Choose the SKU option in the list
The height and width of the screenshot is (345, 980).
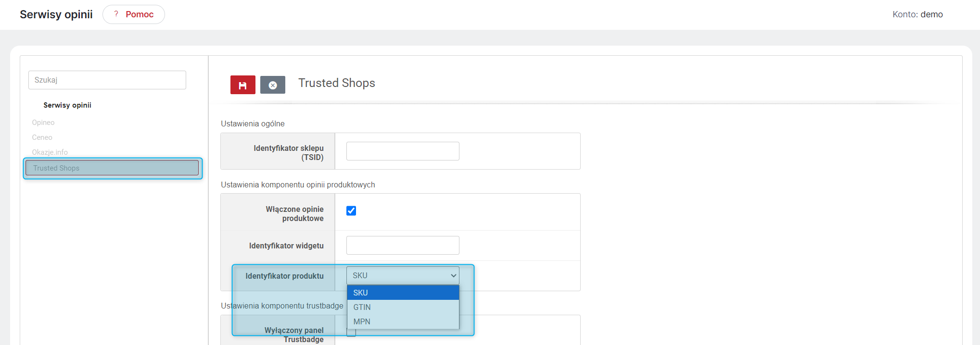pyautogui.click(x=403, y=293)
